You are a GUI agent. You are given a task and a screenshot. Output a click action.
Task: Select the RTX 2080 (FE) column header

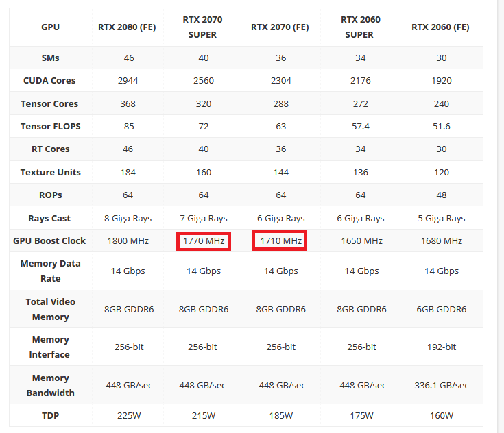tap(127, 27)
